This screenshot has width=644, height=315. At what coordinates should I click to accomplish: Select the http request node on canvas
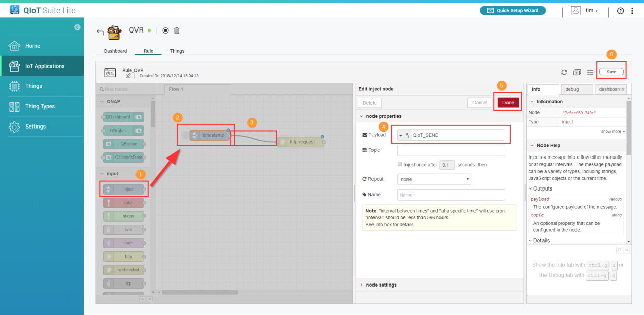pyautogui.click(x=300, y=142)
